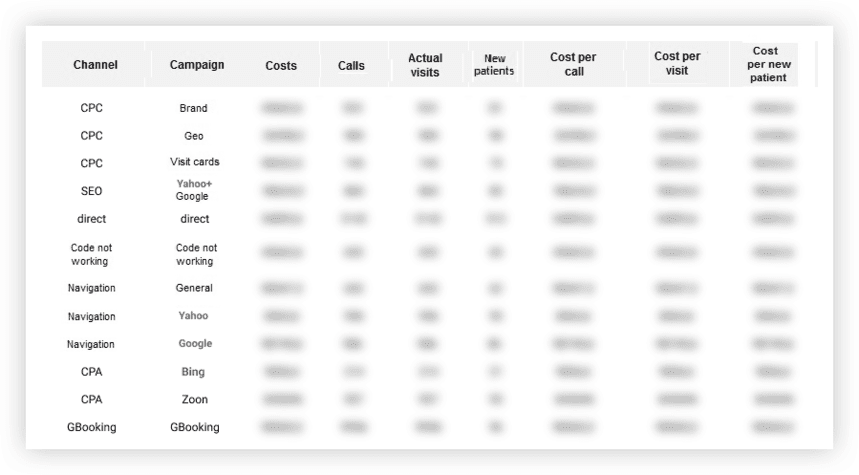This screenshot has height=475, width=859.
Task: Select the General campaign cell
Action: click(x=194, y=288)
